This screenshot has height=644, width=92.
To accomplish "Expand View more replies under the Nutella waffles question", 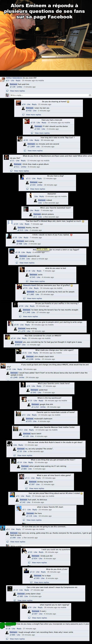I will click(x=30, y=316).
